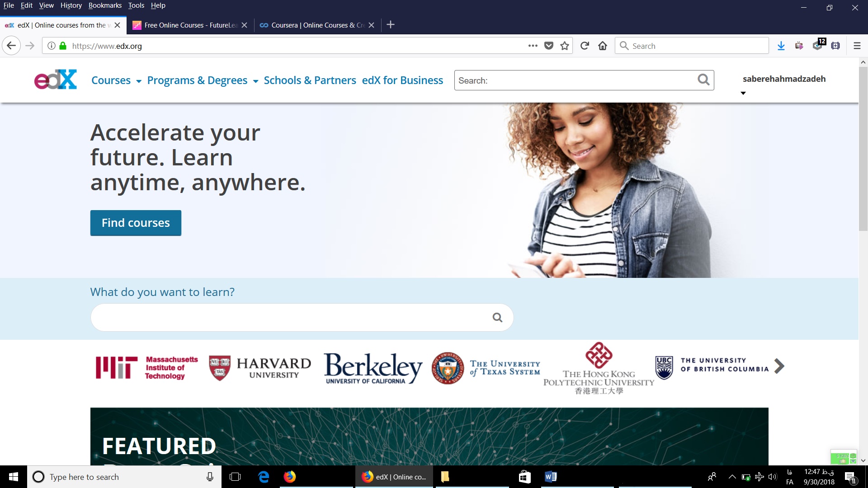Launch Microsoft Edge from the taskbar

coord(264,477)
